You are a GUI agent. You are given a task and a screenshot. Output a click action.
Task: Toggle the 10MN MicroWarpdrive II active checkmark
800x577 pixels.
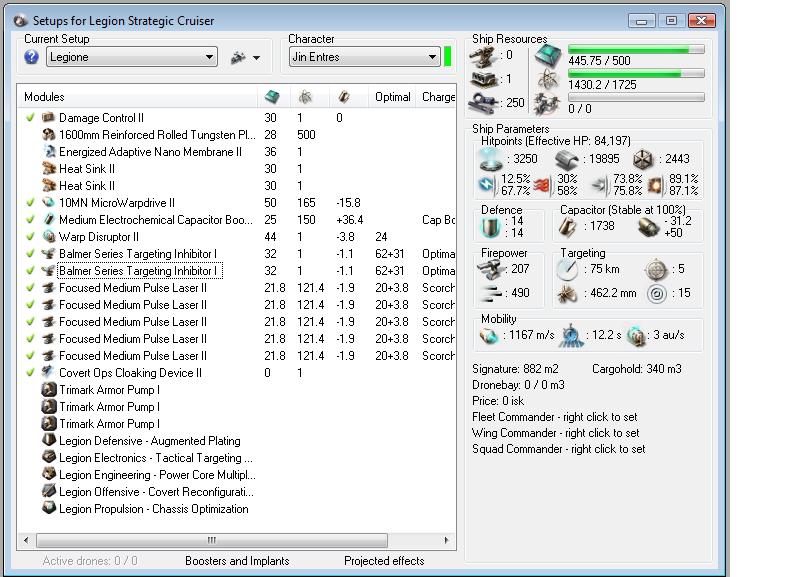[x=30, y=203]
